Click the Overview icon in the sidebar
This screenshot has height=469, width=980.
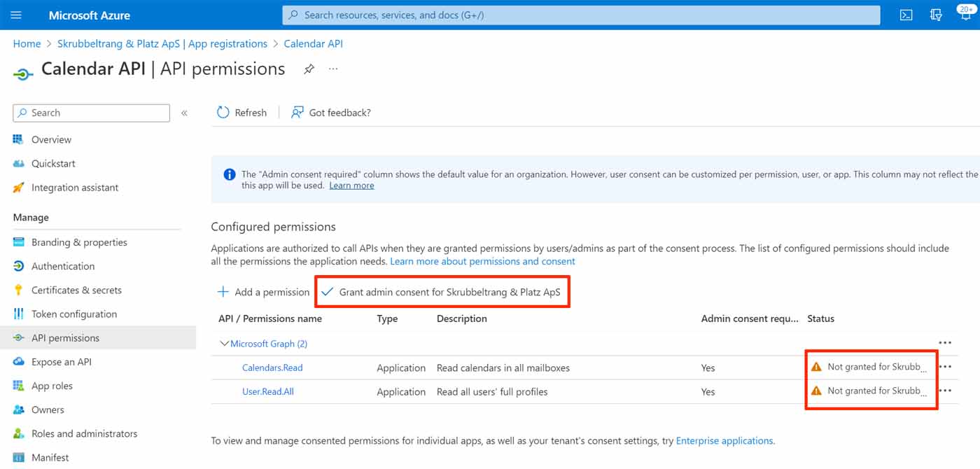[x=19, y=139]
